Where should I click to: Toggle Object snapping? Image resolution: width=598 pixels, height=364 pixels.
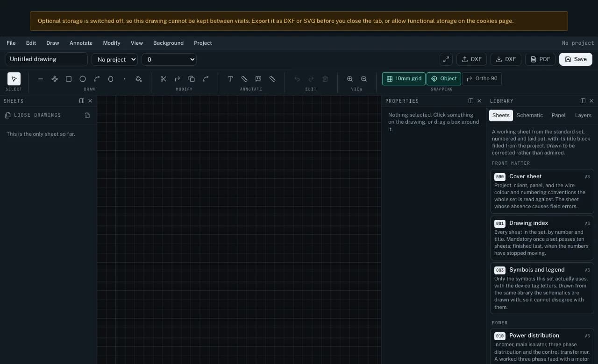pos(444,79)
